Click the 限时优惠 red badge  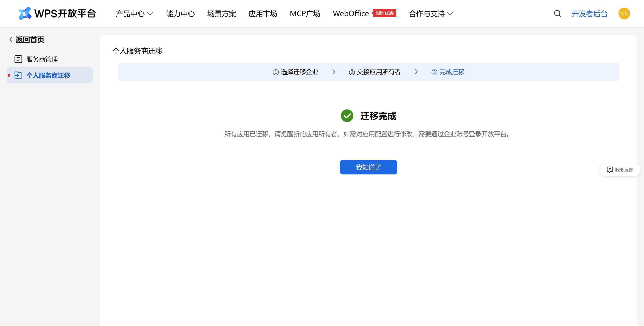point(384,13)
